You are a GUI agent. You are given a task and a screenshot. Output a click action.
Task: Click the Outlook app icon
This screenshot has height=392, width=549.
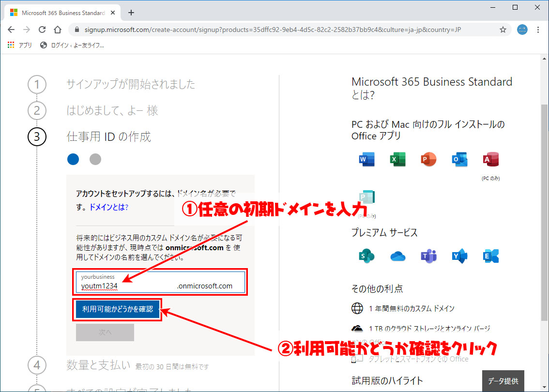[x=460, y=159]
